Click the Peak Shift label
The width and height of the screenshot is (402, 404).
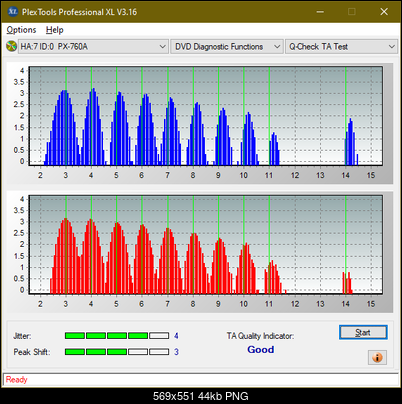[x=32, y=352]
